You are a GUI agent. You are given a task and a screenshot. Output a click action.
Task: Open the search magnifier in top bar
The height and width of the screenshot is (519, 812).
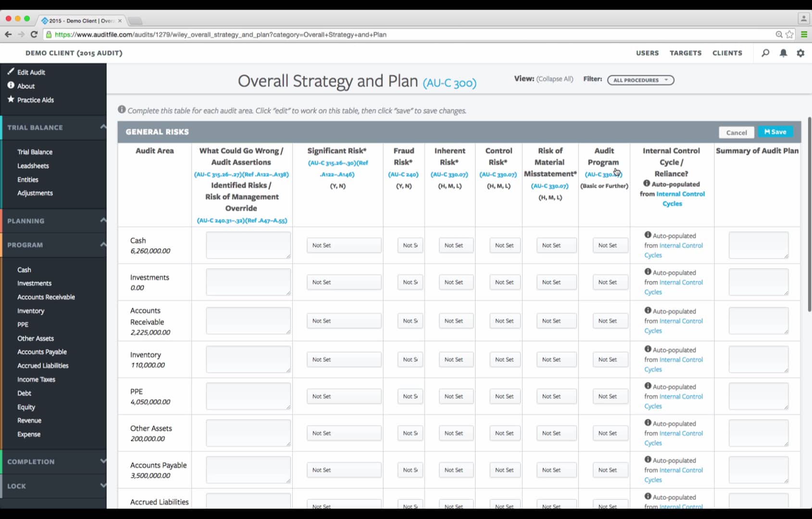tap(765, 53)
